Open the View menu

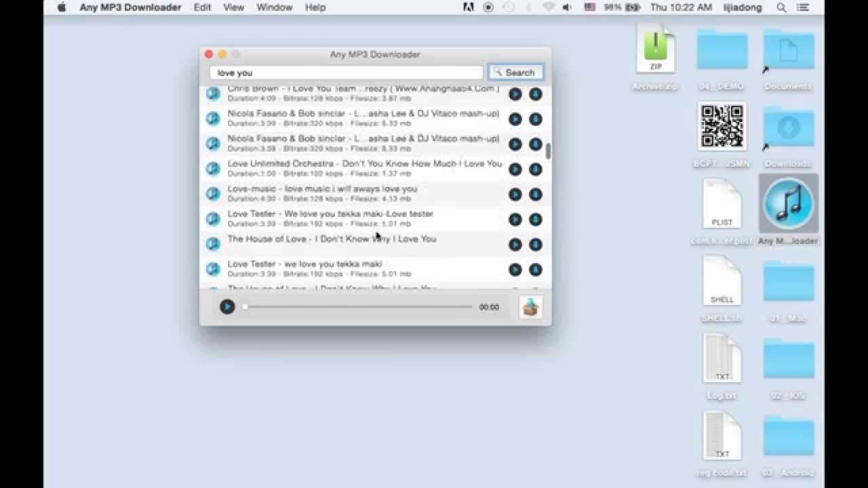click(233, 7)
